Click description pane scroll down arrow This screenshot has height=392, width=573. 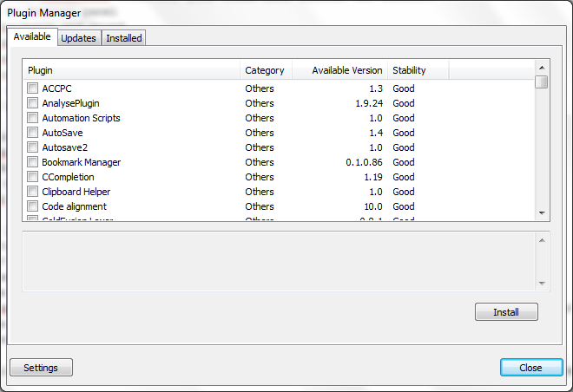(542, 284)
